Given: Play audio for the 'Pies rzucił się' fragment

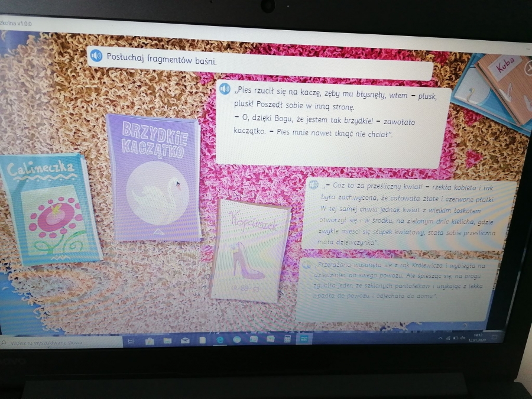Looking at the screenshot, I should pos(225,89).
